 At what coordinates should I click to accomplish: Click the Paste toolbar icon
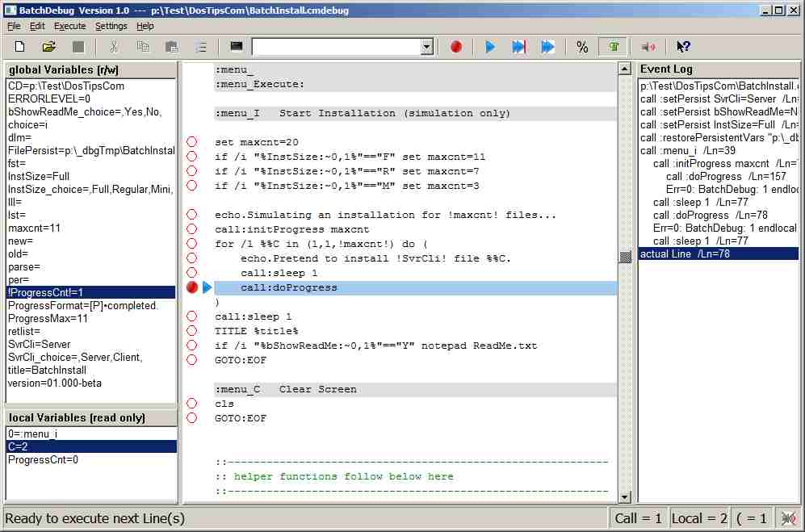coord(171,47)
